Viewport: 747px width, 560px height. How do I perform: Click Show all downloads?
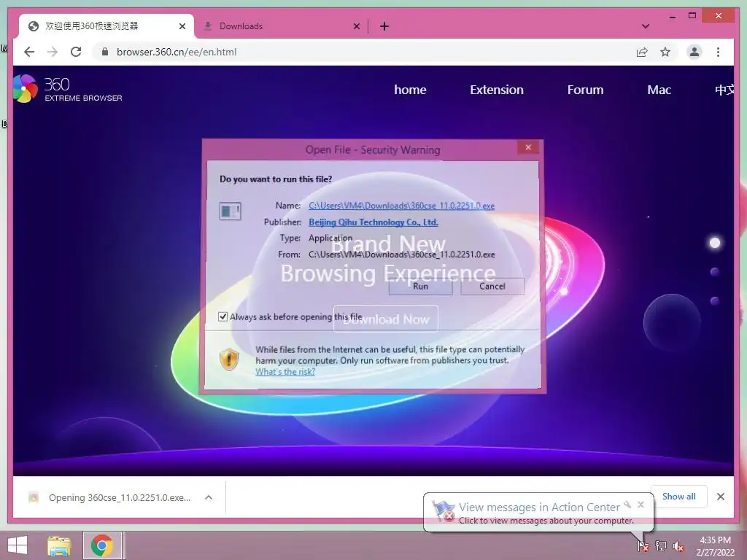(x=678, y=497)
